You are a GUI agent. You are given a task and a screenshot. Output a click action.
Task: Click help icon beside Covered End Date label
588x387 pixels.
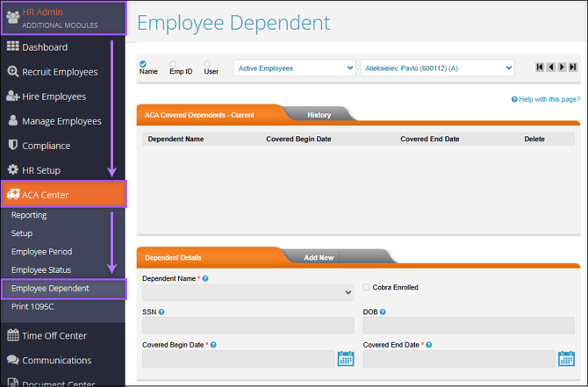click(428, 345)
